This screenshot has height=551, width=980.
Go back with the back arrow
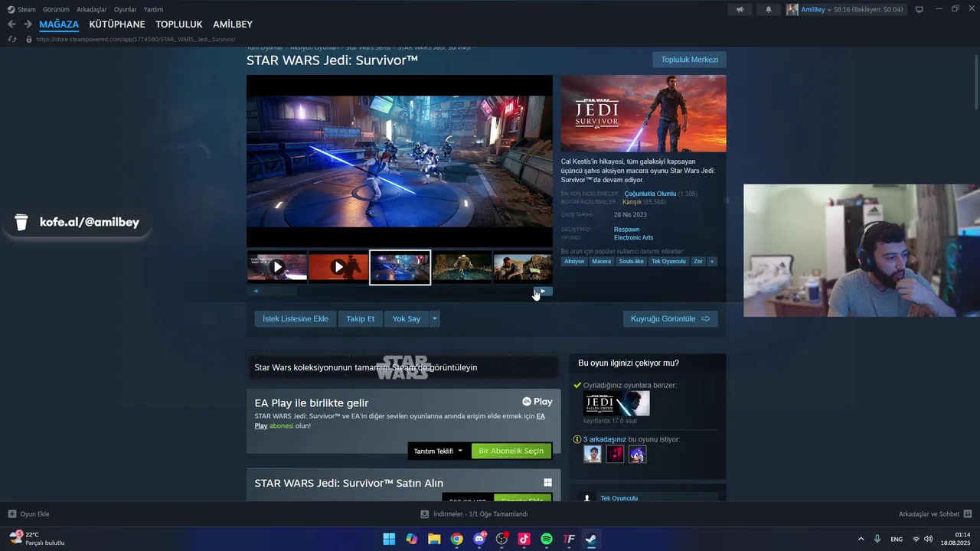pos(11,24)
